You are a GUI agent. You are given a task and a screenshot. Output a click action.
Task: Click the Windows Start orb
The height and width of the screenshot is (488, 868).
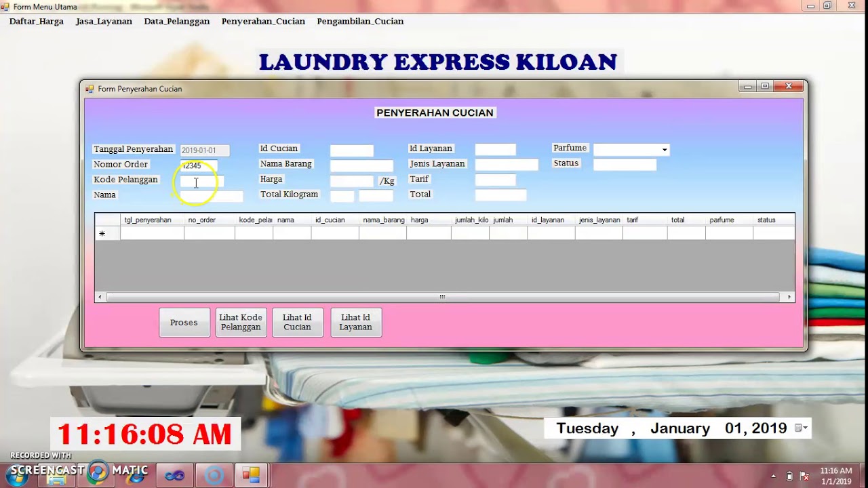tap(18, 474)
